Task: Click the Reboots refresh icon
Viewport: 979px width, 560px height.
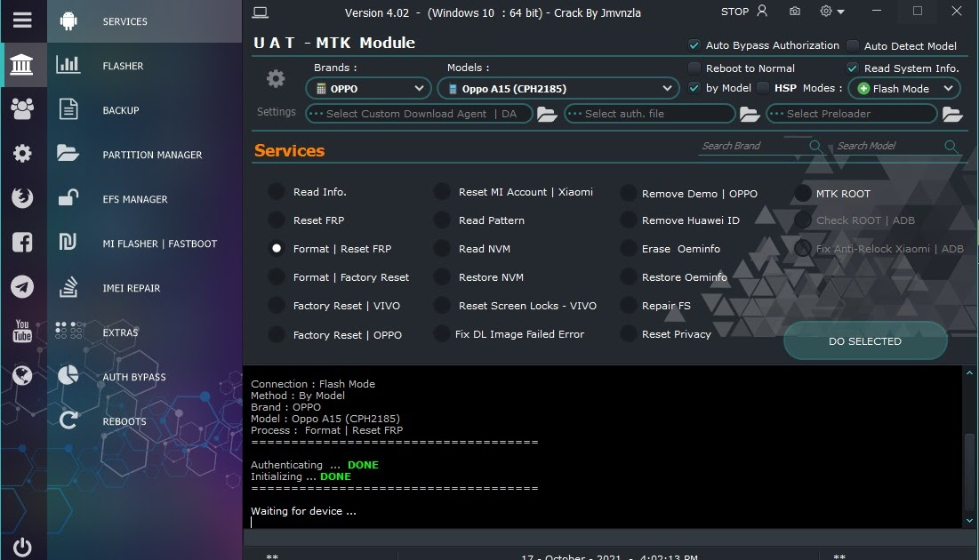Action: point(68,420)
